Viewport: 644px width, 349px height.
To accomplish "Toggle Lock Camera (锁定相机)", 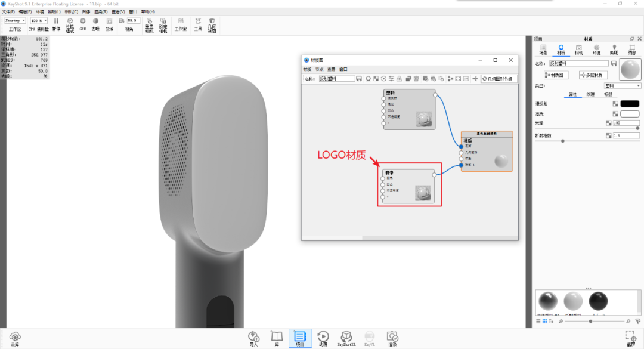I will coord(163,25).
